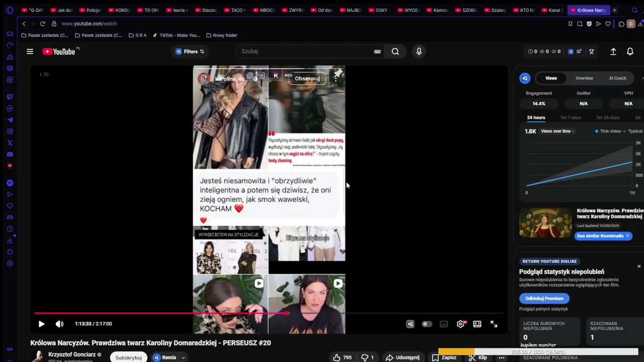Dislike the video
The image size is (644, 362).
368,357
